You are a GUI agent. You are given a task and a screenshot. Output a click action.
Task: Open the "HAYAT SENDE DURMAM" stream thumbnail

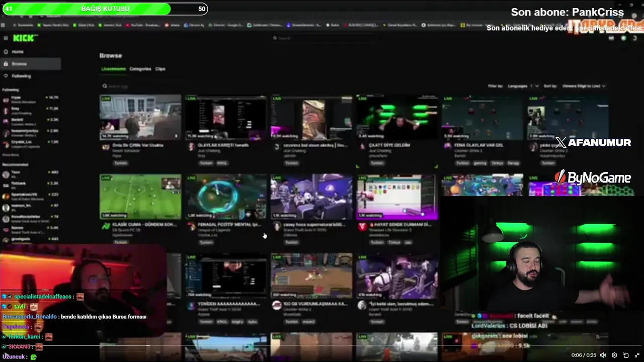click(x=397, y=197)
